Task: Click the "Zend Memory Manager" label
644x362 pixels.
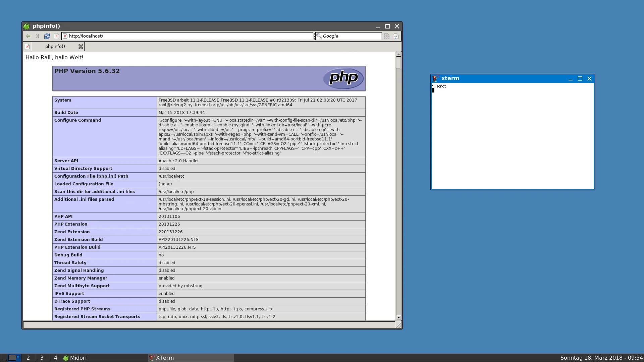Action: point(81,278)
